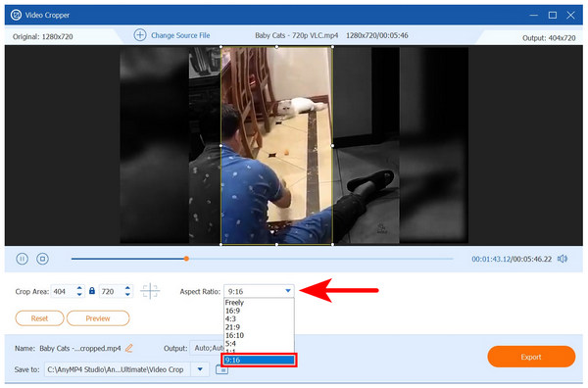Screen dimensions: 588x388
Task: Select Freely aspect ratio option
Action: 259,303
